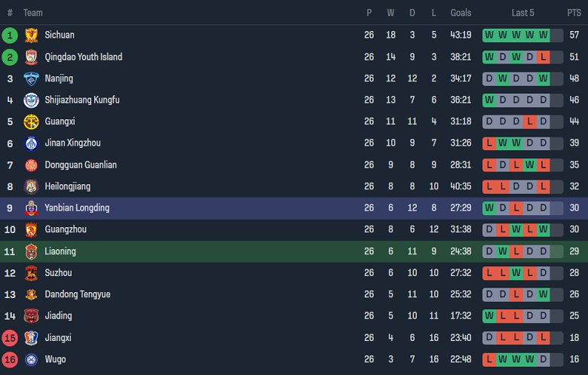Click Sichuan's position 1 green badge

(x=10, y=35)
